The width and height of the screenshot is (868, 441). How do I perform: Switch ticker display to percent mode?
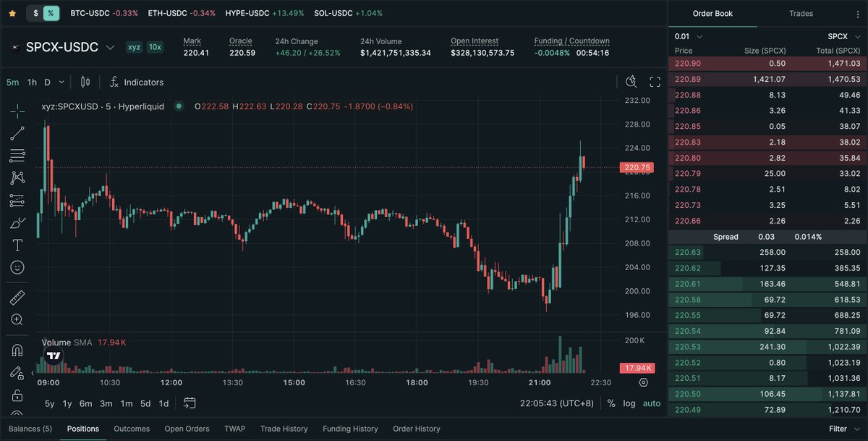coord(51,13)
